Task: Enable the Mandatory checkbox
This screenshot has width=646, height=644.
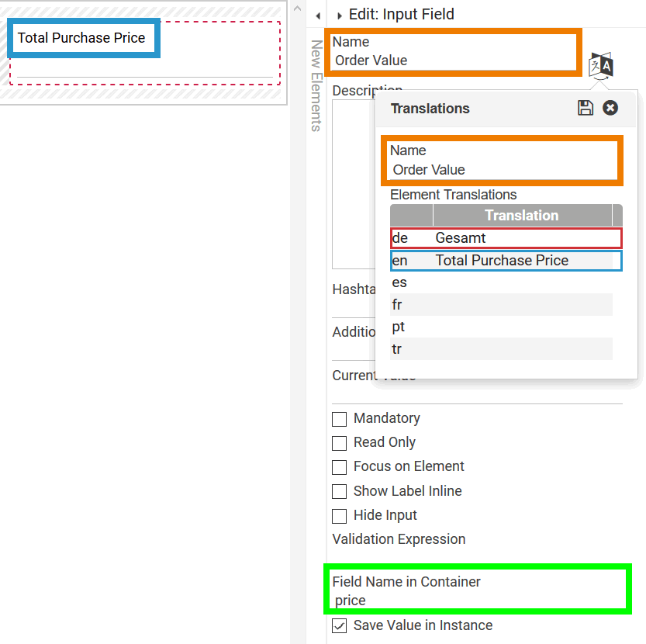Action: tap(340, 419)
